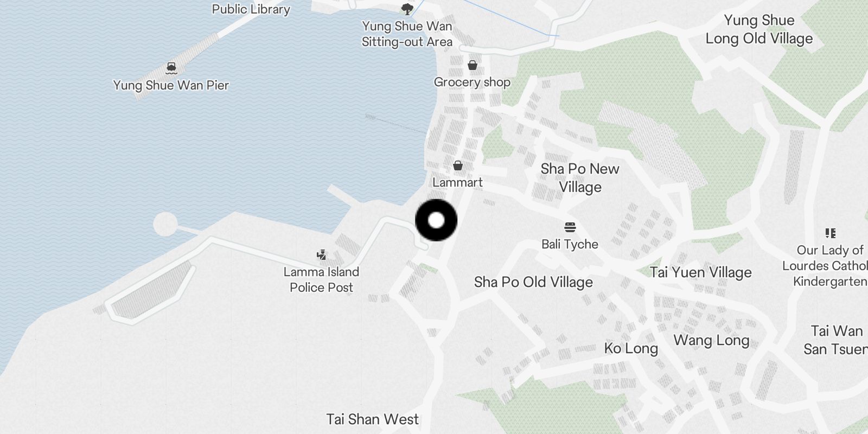The image size is (868, 434).
Task: Click the round jetty end in the water
Action: 165,224
